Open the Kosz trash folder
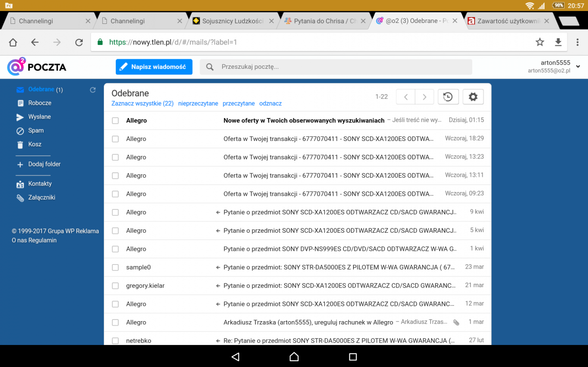This screenshot has height=367, width=588. (35, 144)
